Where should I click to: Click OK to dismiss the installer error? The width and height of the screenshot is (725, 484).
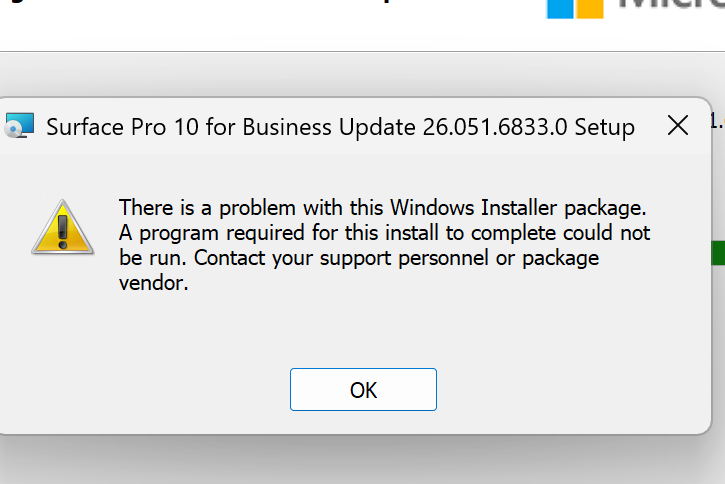point(363,389)
